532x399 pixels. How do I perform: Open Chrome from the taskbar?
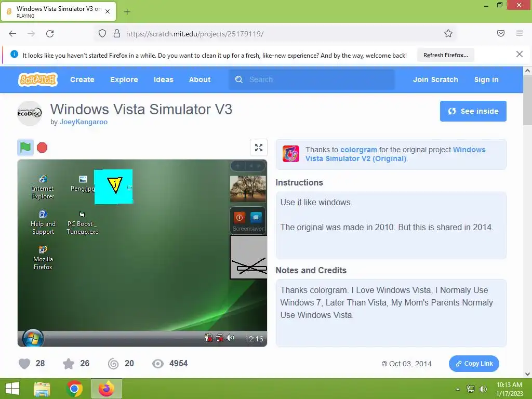[74, 389]
